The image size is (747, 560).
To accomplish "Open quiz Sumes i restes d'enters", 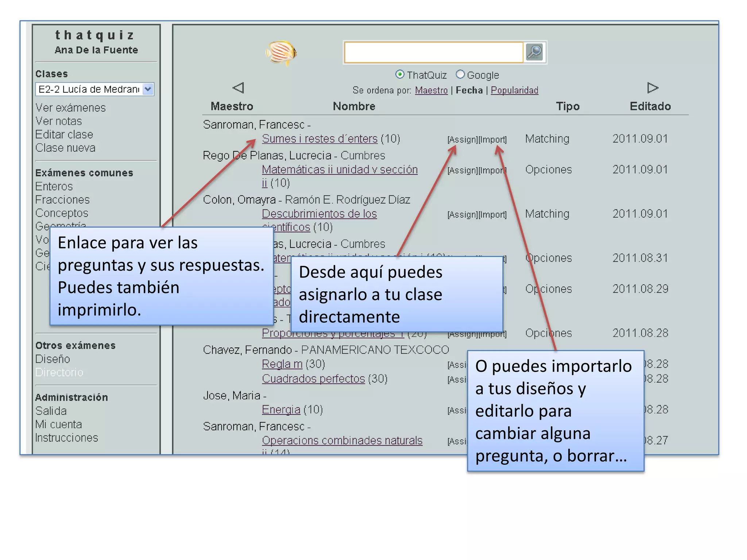I will (320, 139).
